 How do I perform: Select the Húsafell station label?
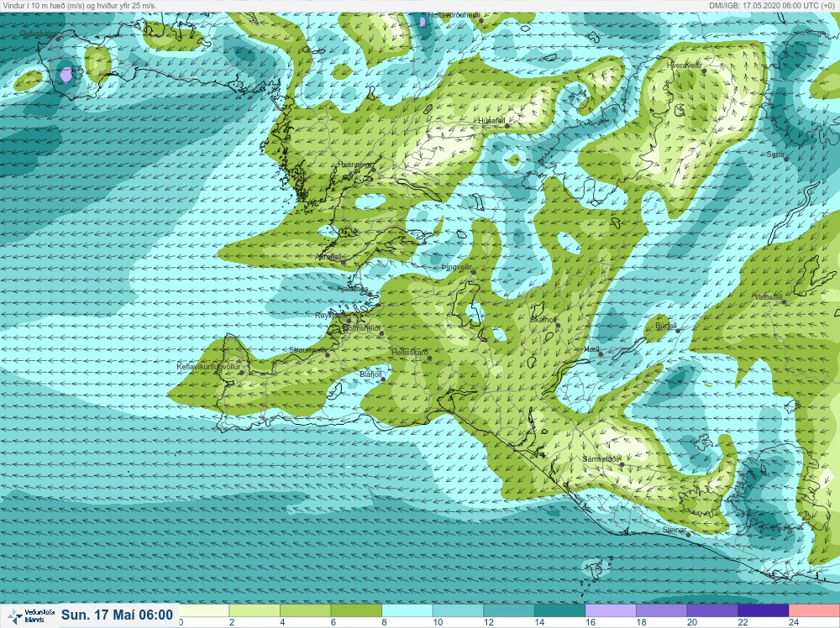pos(491,121)
